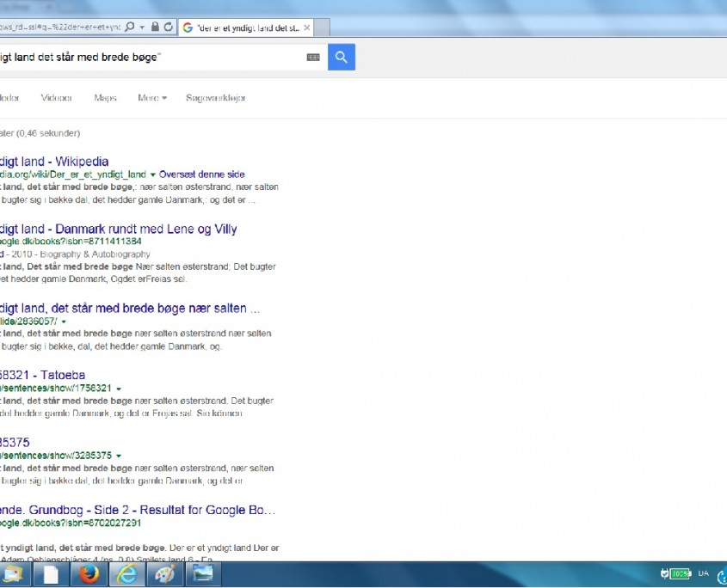Viewport: 727px width, 588px height.
Task: Open the Paint palette taskbar icon
Action: 164,574
